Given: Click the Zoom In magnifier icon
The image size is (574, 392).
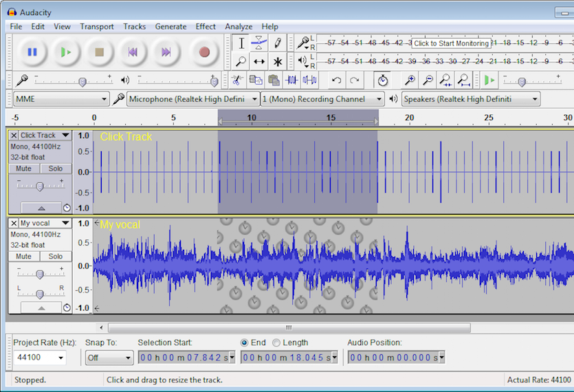Looking at the screenshot, I should pos(410,80).
